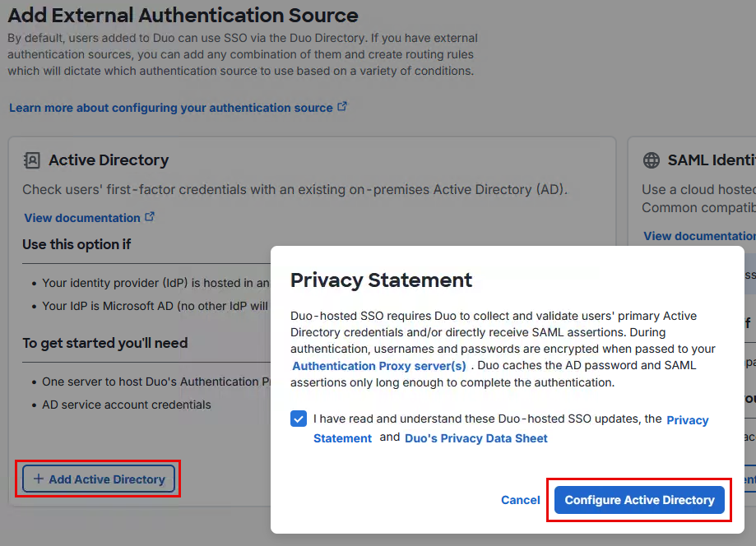Click the Add External Authentication Source page heading
Viewport: 756px width, 546px height.
coord(183,15)
